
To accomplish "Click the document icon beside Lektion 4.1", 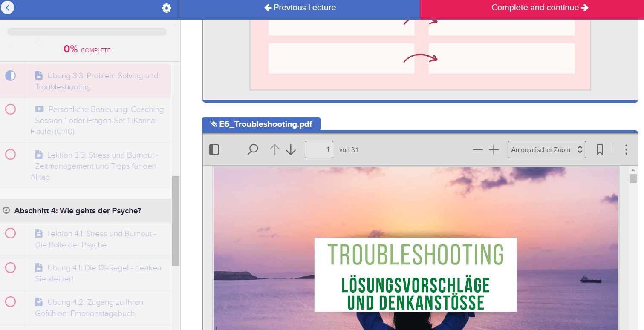I will pyautogui.click(x=39, y=233).
